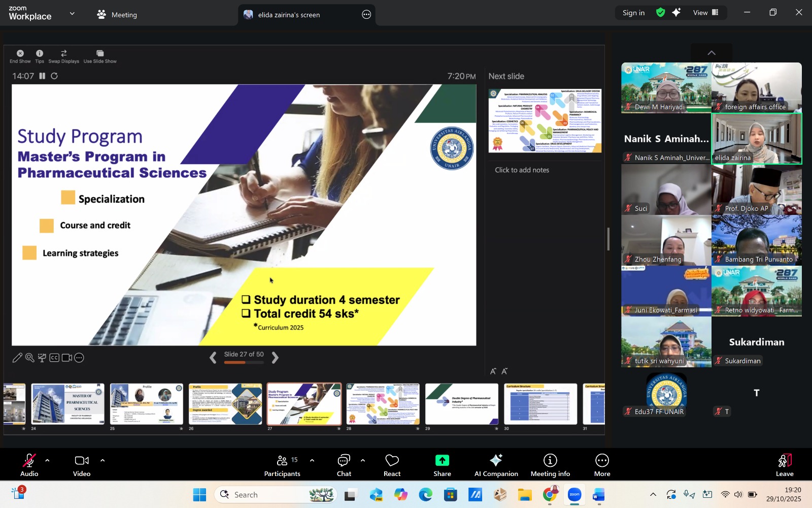
Task: Click the green Share screen icon
Action: click(442, 460)
